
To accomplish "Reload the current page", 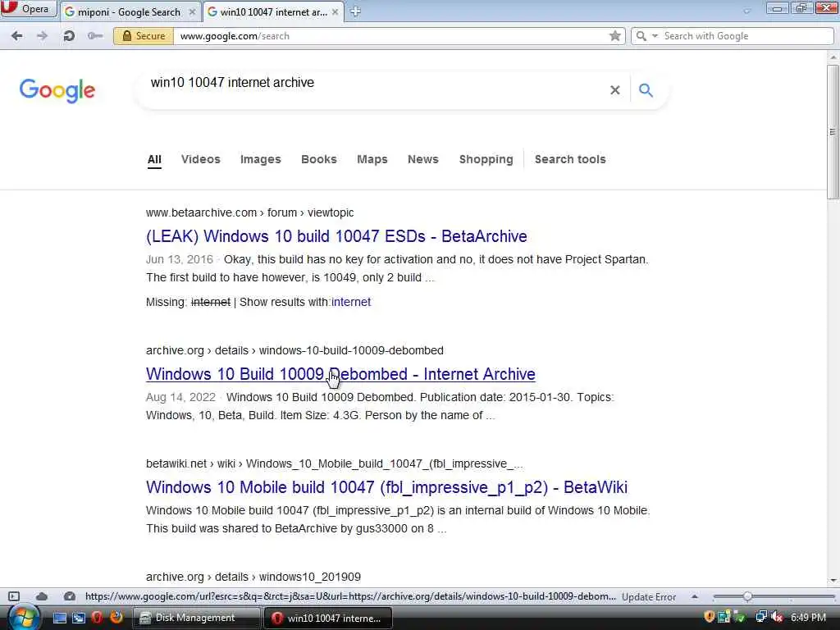I will point(69,36).
